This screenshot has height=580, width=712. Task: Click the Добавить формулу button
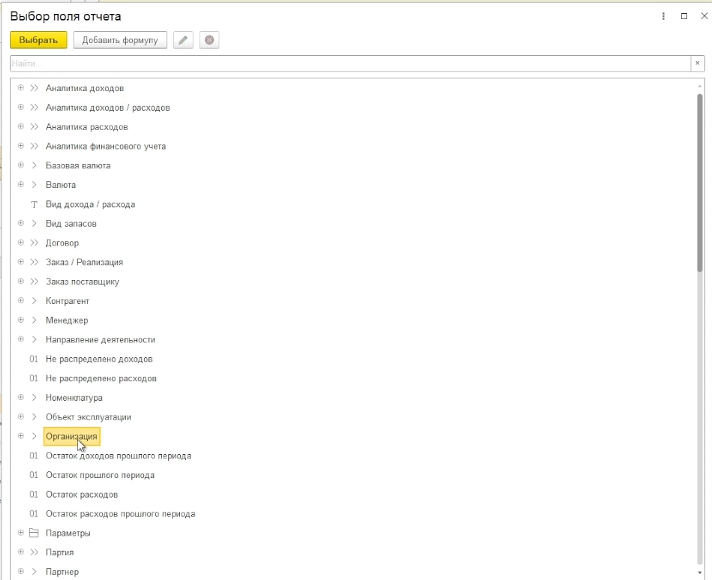(x=120, y=40)
